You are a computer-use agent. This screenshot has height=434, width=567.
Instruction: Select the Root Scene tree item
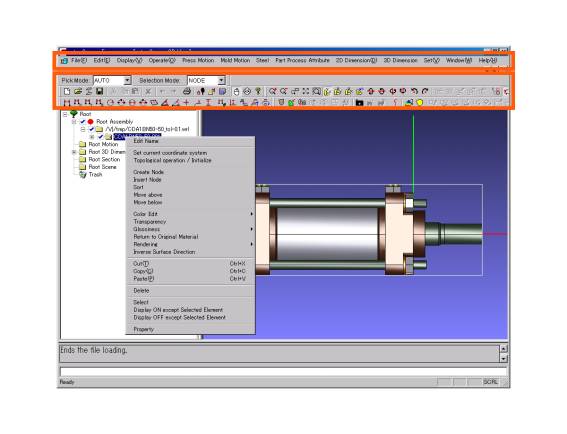point(102,167)
